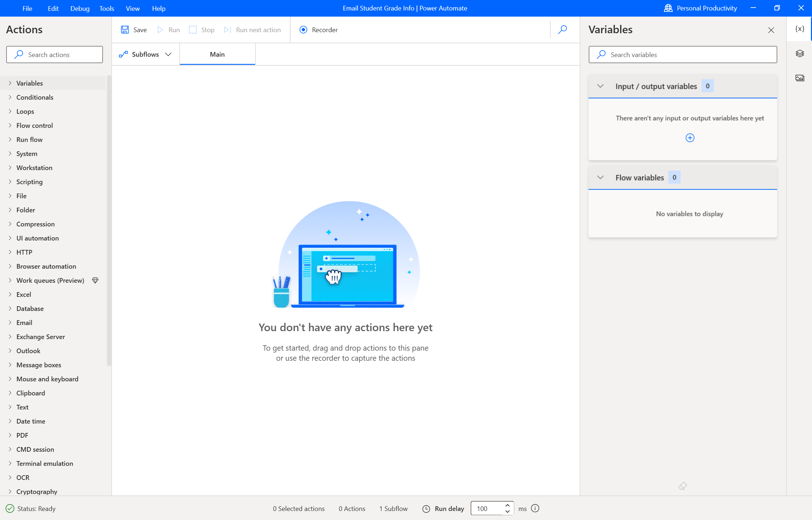Click the Run icon to execute flow
Viewport: 812px width, 520px height.
tap(160, 30)
